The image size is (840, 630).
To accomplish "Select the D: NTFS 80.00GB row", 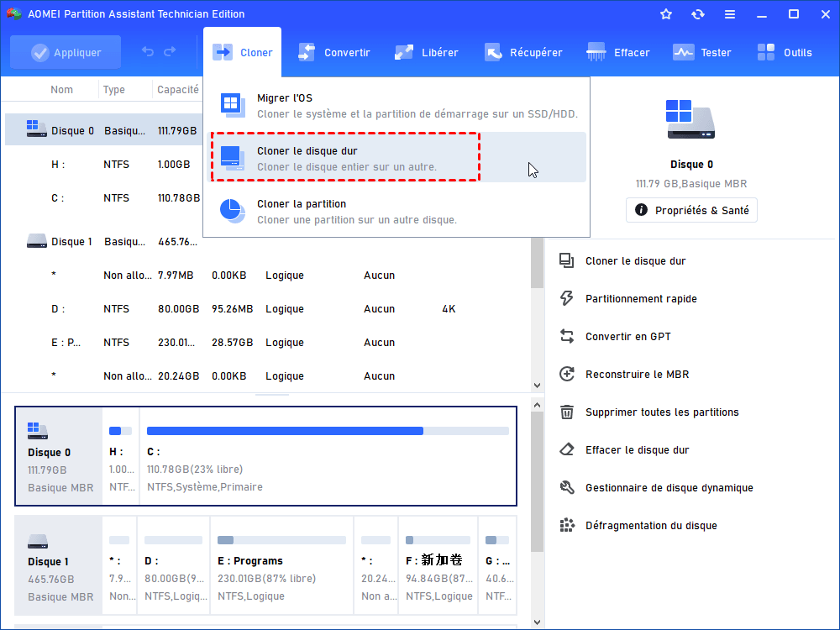I will (x=268, y=308).
